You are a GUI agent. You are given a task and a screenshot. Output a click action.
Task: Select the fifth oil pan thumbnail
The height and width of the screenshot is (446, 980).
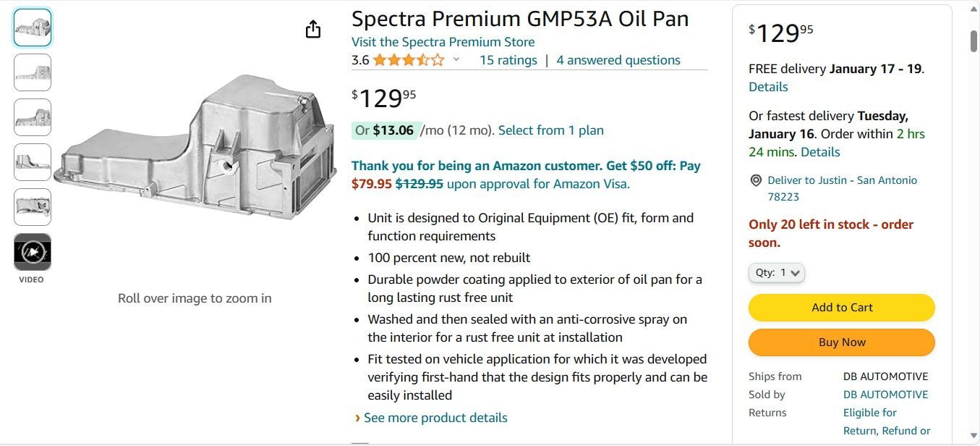(33, 207)
